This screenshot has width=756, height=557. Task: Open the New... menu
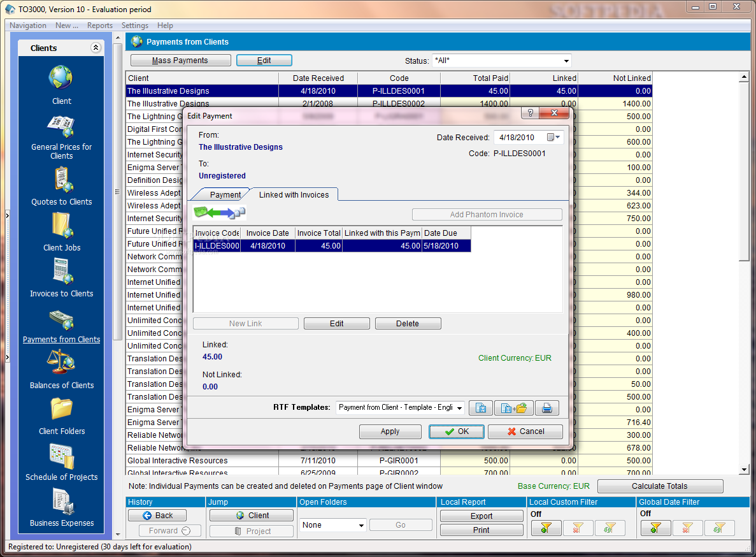click(x=66, y=25)
